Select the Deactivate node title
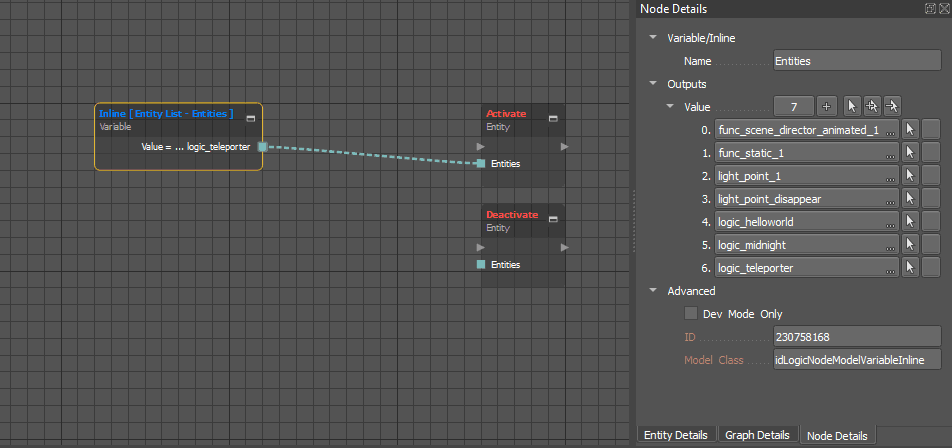This screenshot has width=952, height=448. point(512,214)
